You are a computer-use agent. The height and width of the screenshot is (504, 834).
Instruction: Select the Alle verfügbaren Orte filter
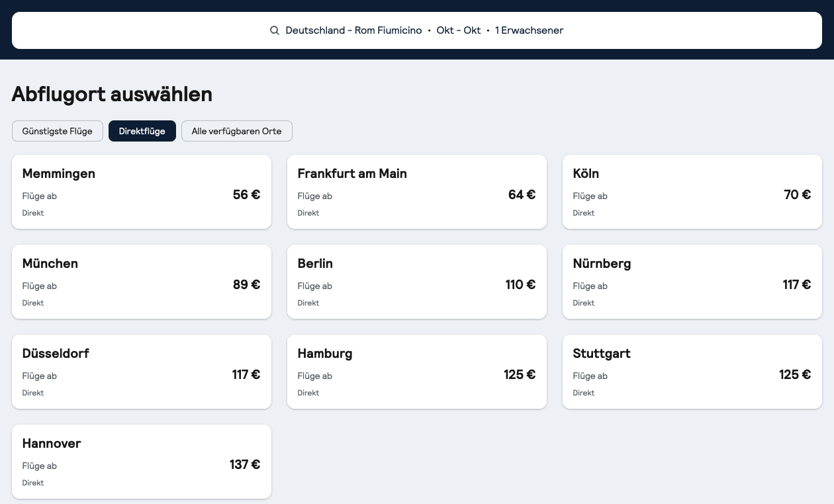pyautogui.click(x=237, y=131)
